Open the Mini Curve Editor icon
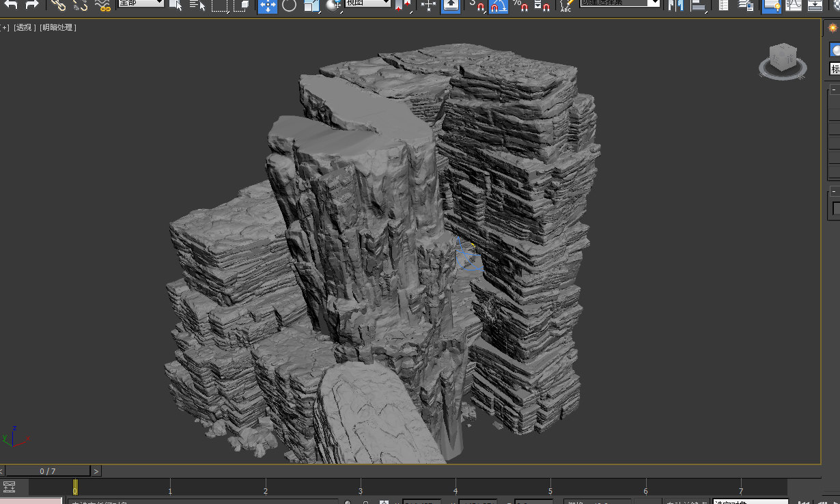The width and height of the screenshot is (840, 504). [9, 488]
